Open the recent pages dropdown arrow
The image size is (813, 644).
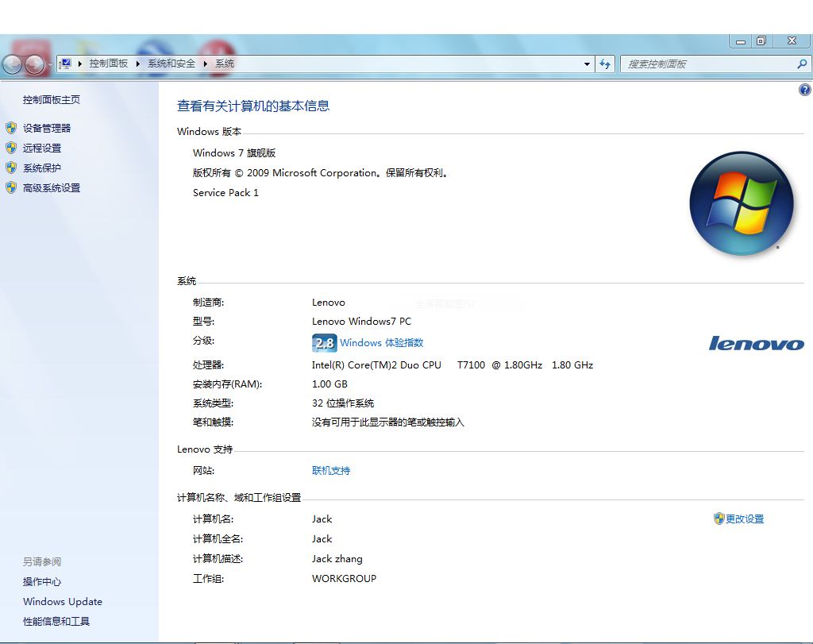tap(50, 64)
